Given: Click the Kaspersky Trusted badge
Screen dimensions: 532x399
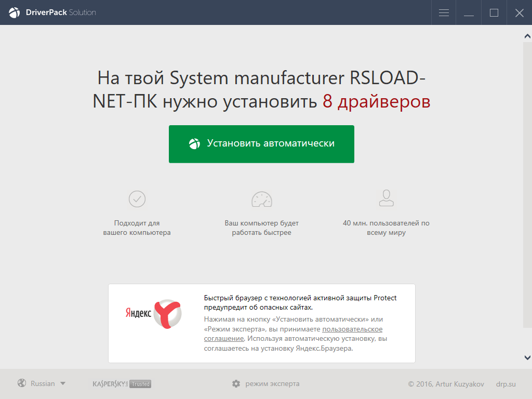Looking at the screenshot, I should coord(122,384).
